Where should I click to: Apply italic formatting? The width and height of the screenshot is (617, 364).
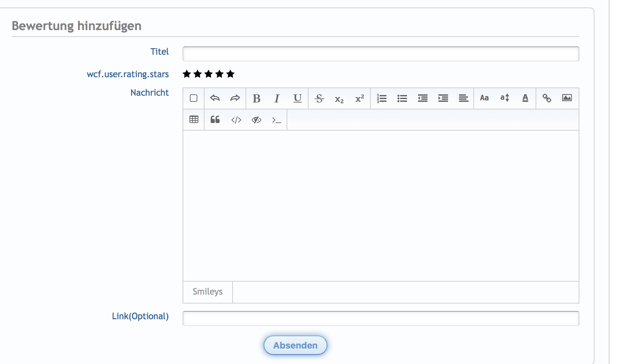pos(277,98)
